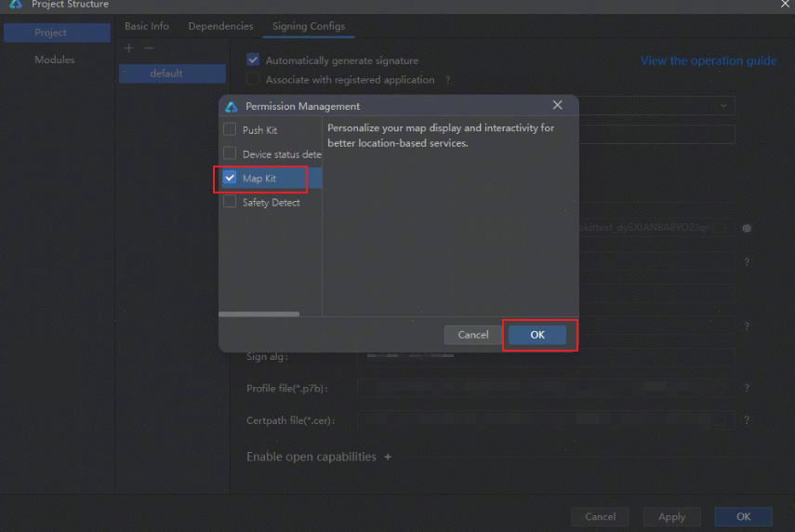Enable the Push Kit checkbox
This screenshot has width=795, height=532.
[230, 130]
